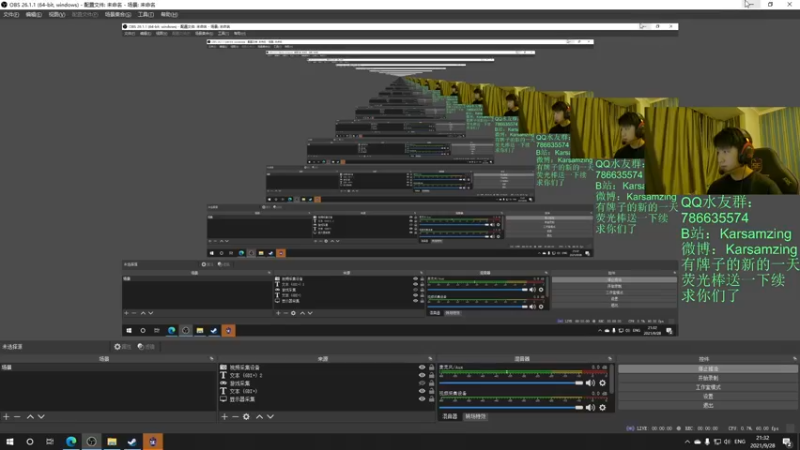This screenshot has width=800, height=450.
Task: Toggle visibility of 视频采集设备 source
Action: [x=422, y=367]
